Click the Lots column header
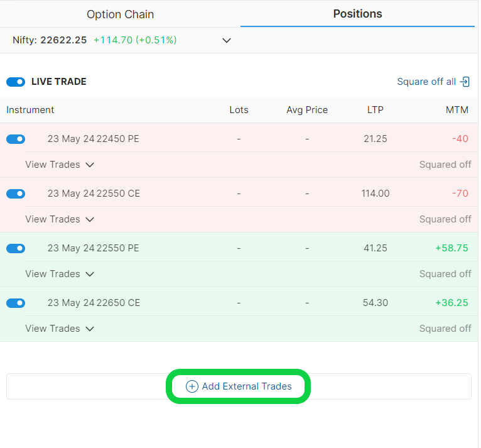Image resolution: width=481 pixels, height=448 pixels. pyautogui.click(x=239, y=110)
